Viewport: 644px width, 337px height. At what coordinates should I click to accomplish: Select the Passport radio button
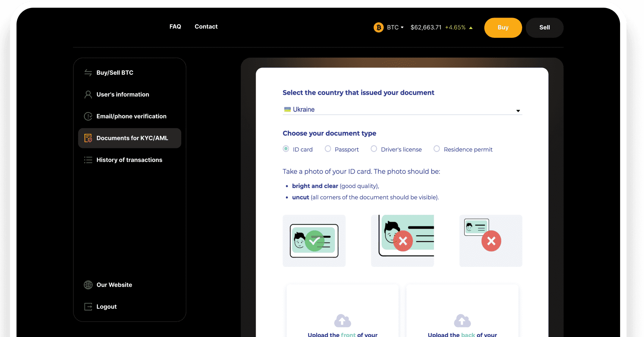[x=328, y=149]
